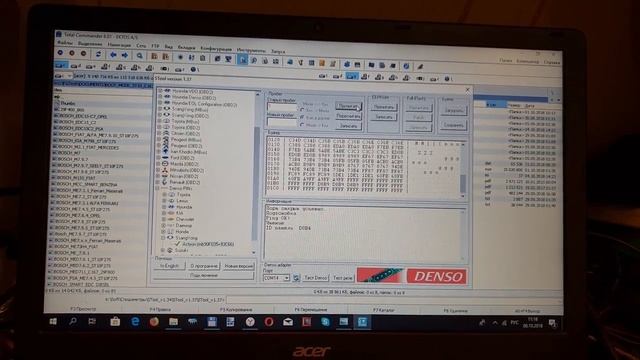Open the Сеть menu

point(141,45)
